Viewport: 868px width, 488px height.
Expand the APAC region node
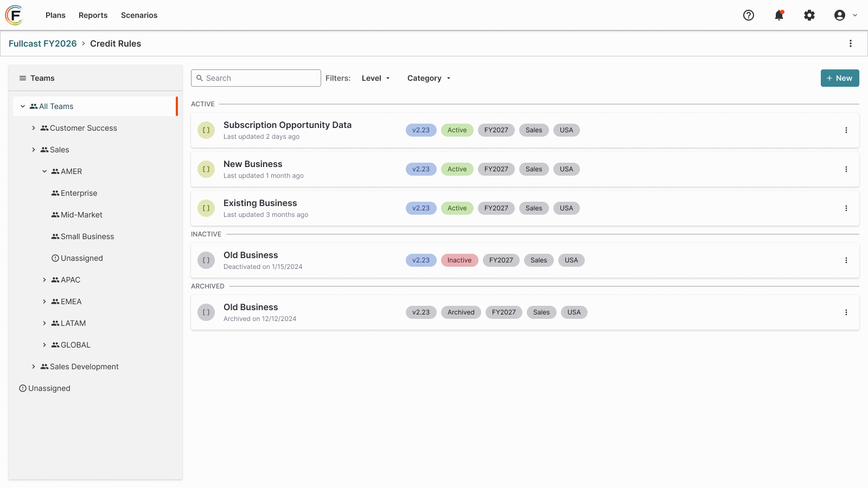[x=44, y=280]
